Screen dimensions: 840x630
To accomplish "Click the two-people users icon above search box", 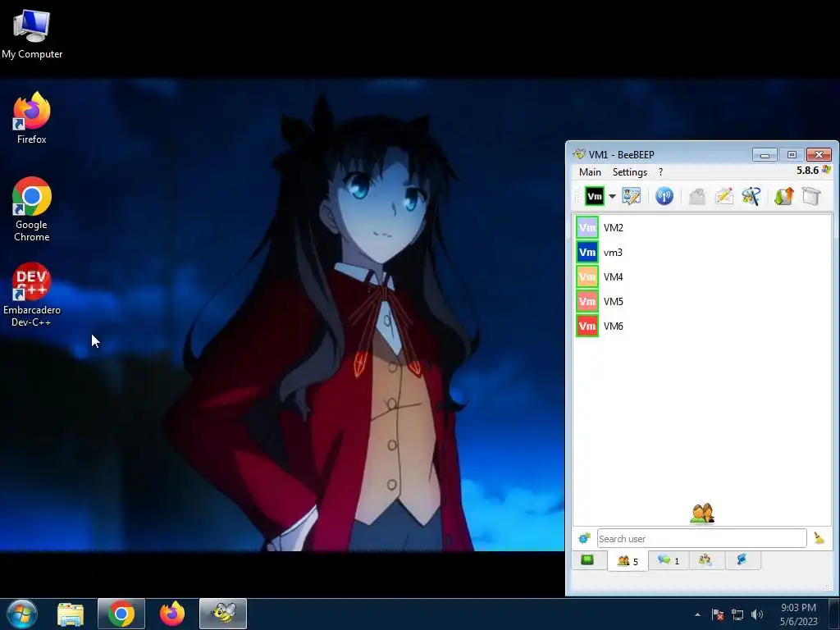I will pos(702,514).
